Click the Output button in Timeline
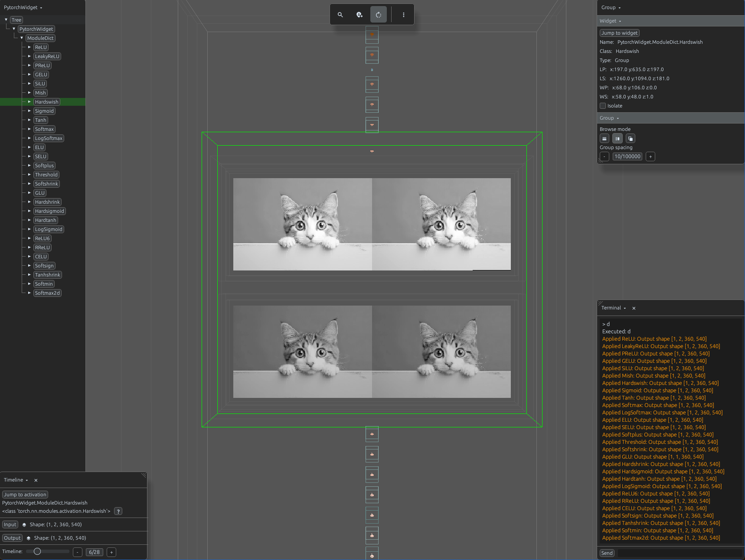This screenshot has height=560, width=745. (x=12, y=538)
